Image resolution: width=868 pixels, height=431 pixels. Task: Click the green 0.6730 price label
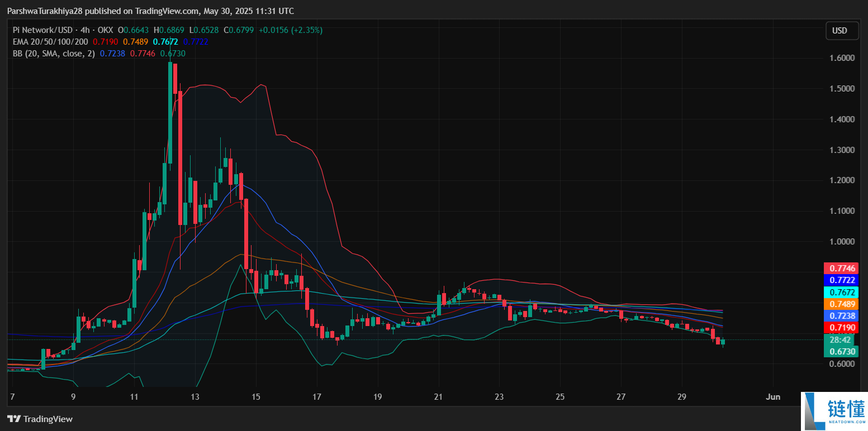pyautogui.click(x=841, y=351)
